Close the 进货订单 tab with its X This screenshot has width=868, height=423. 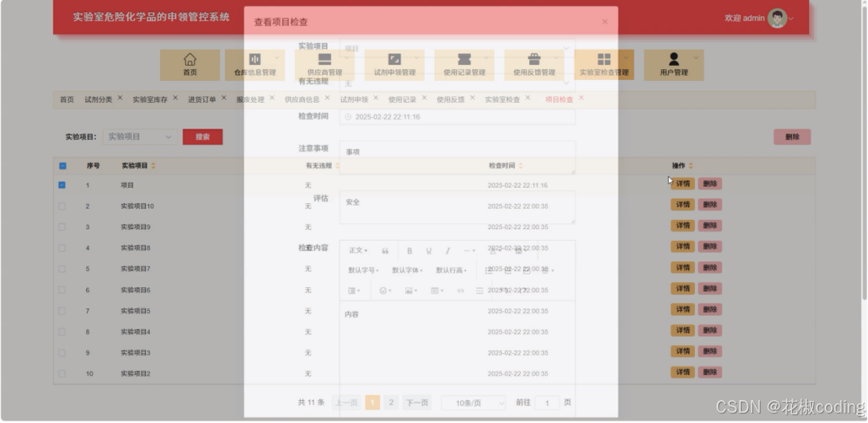point(223,97)
